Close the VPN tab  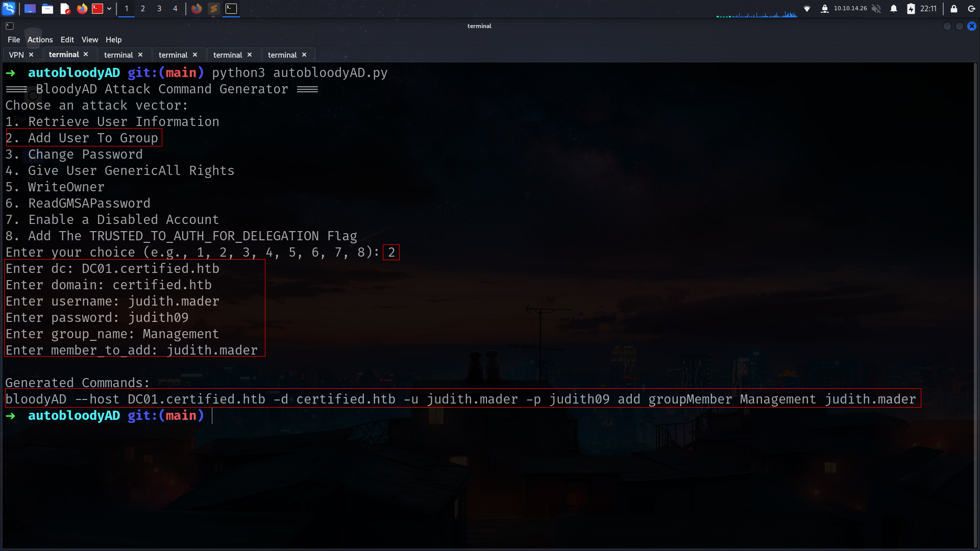click(31, 55)
